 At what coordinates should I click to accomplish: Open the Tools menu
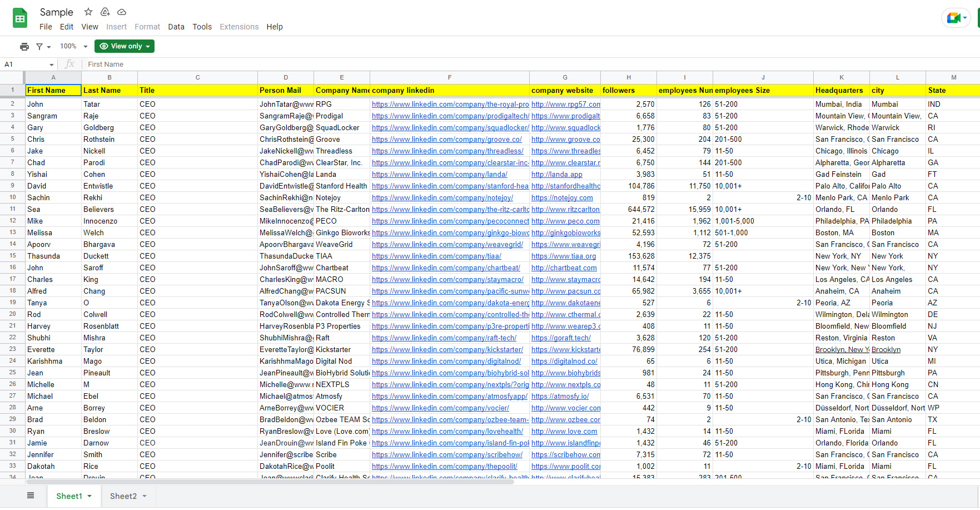pyautogui.click(x=202, y=27)
